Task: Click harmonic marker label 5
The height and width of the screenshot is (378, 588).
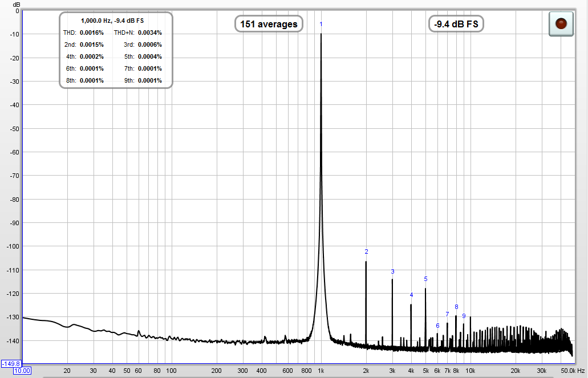Action: coord(425,279)
